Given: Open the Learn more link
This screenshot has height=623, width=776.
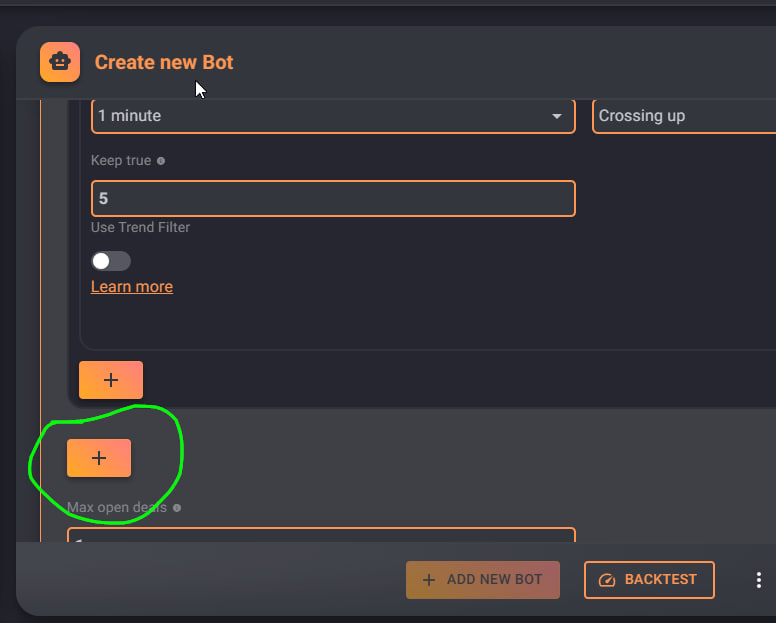Looking at the screenshot, I should click(132, 287).
